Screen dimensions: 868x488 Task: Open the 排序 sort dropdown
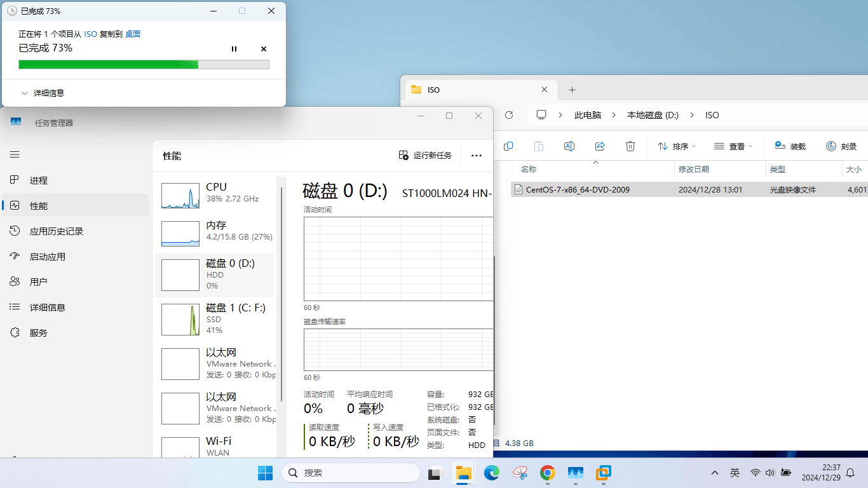(x=677, y=146)
